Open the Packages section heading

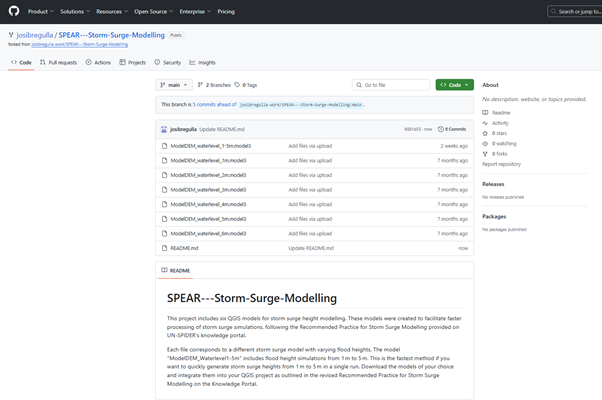pyautogui.click(x=494, y=217)
